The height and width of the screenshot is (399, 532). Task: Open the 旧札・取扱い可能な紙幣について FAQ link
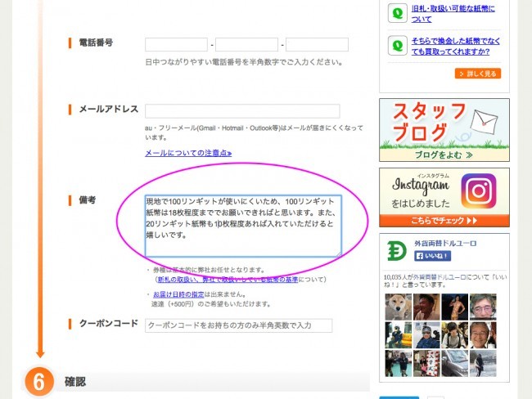click(453, 14)
